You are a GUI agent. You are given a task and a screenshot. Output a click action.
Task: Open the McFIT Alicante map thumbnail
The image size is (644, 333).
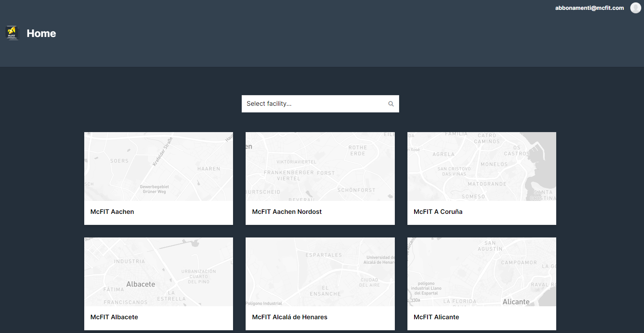(x=481, y=272)
